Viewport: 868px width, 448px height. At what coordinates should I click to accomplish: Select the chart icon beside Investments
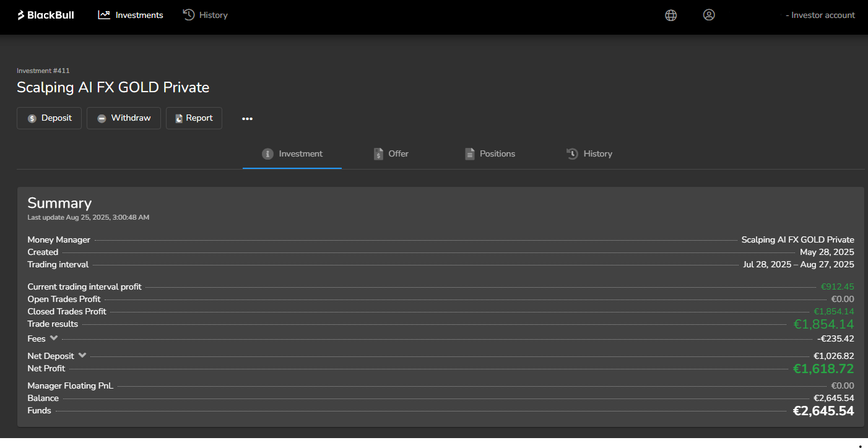[103, 14]
